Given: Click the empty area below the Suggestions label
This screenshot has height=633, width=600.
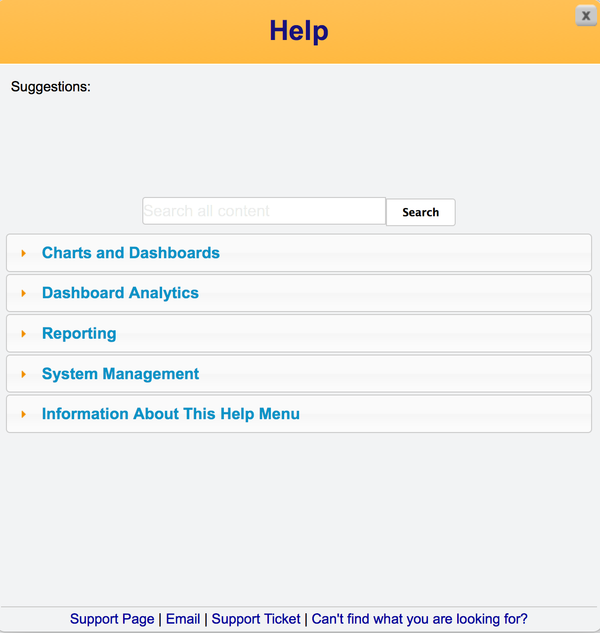Looking at the screenshot, I should click(300, 145).
